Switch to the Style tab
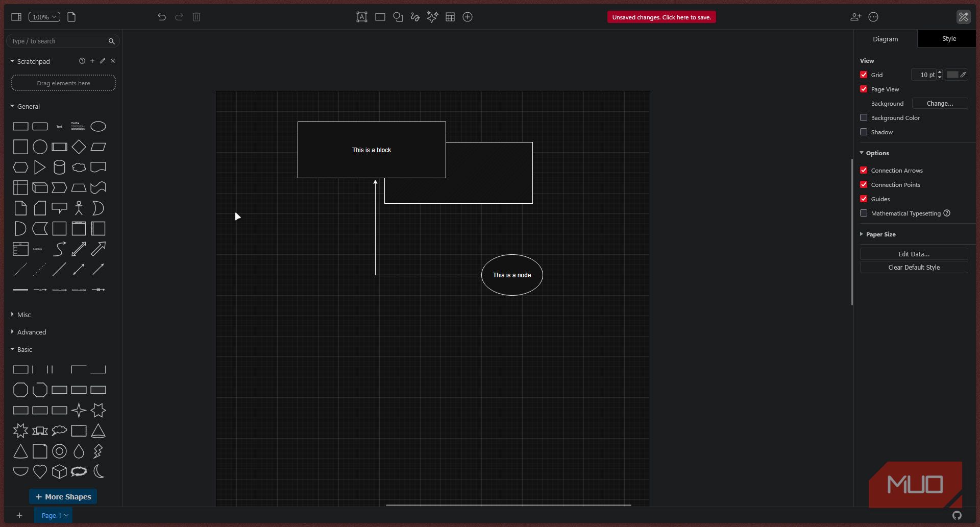This screenshot has width=980, height=527. (x=949, y=38)
